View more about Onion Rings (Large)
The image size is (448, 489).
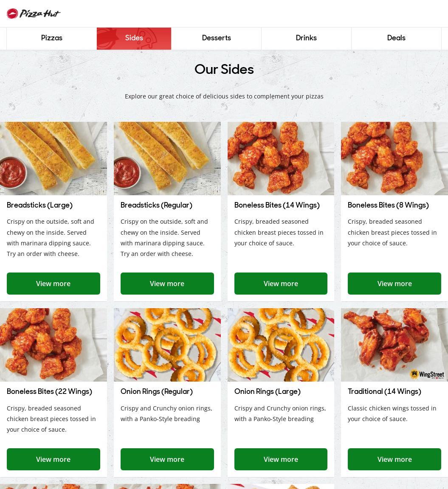(x=281, y=459)
